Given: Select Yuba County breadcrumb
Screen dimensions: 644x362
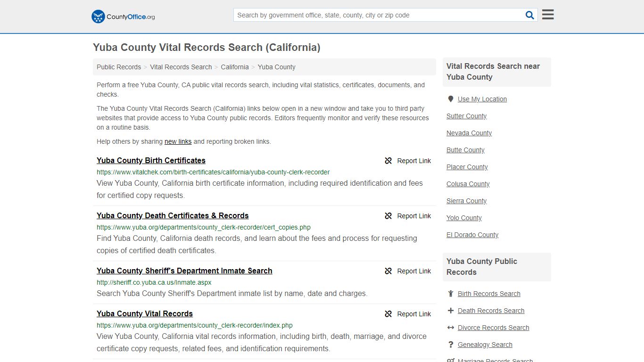Looking at the screenshot, I should (277, 67).
